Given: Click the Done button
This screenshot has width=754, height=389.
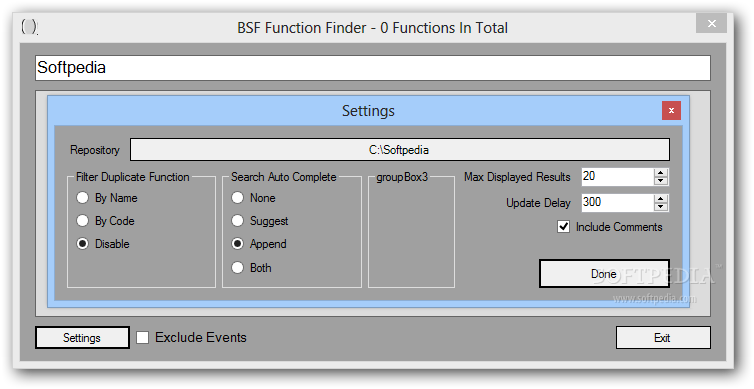Looking at the screenshot, I should click(604, 274).
